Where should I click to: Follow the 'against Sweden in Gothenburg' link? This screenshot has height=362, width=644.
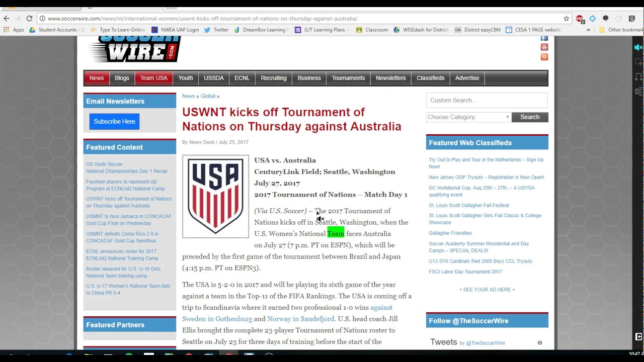click(287, 313)
